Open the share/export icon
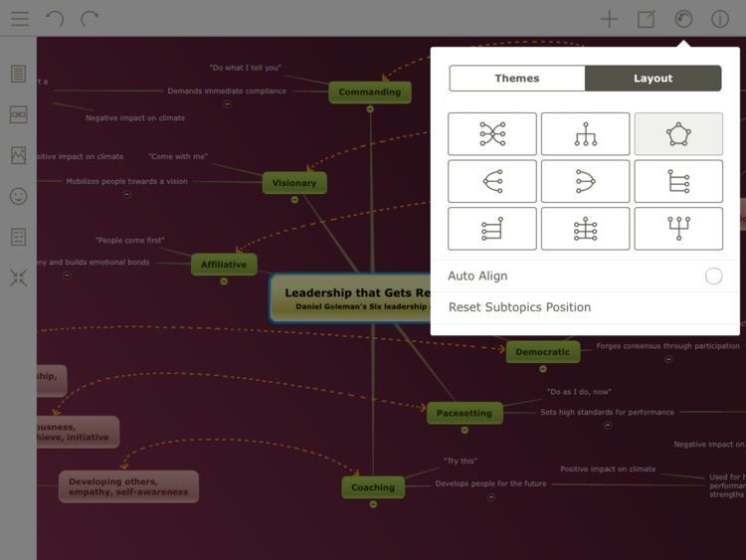Screen dimensions: 746x560 (x=647, y=19)
